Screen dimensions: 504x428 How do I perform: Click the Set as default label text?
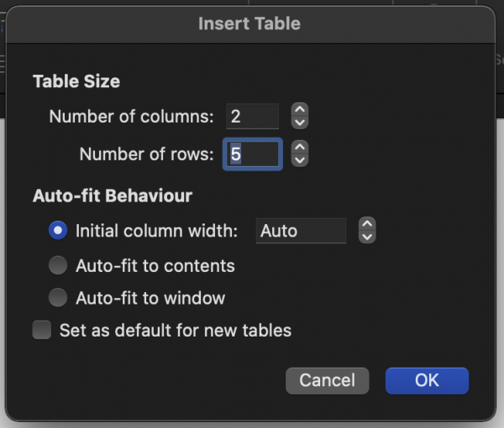pos(176,331)
